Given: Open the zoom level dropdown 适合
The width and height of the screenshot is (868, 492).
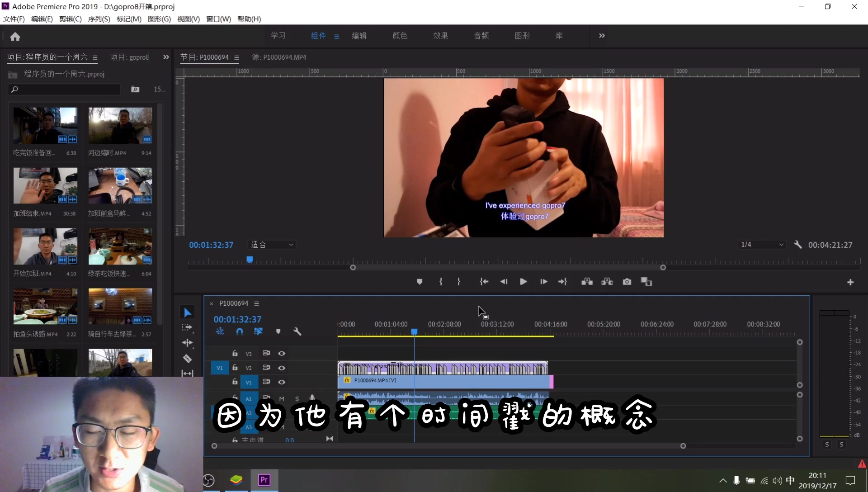Looking at the screenshot, I should (x=272, y=245).
